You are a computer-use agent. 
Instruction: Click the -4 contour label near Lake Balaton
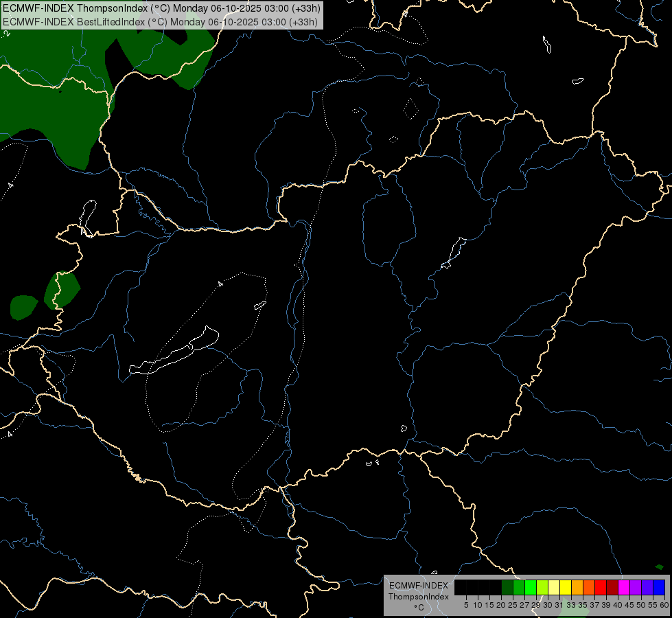220,284
